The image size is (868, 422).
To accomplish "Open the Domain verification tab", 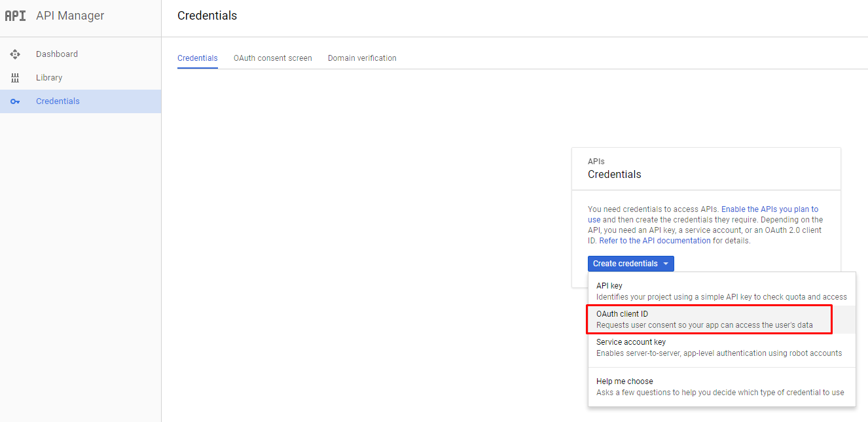I will (362, 58).
